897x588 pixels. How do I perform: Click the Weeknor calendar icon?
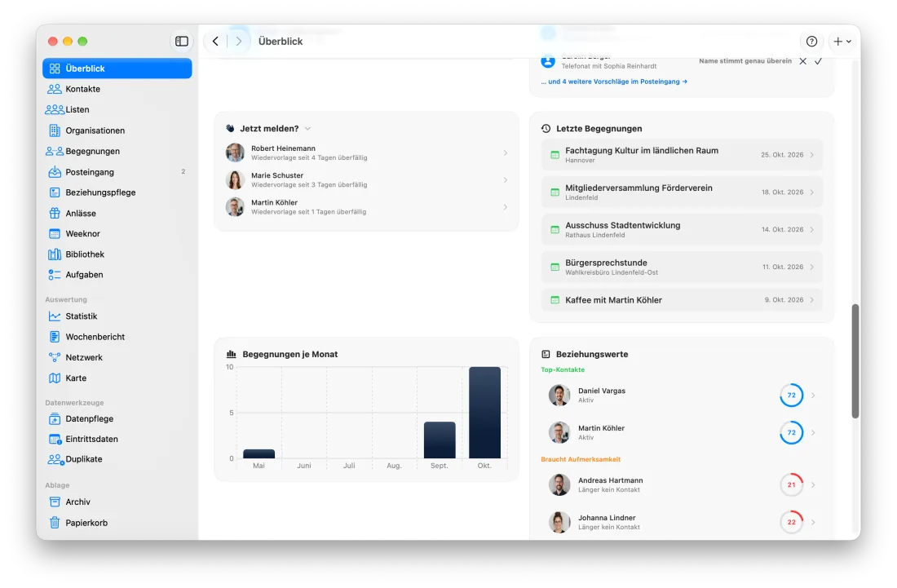point(55,233)
